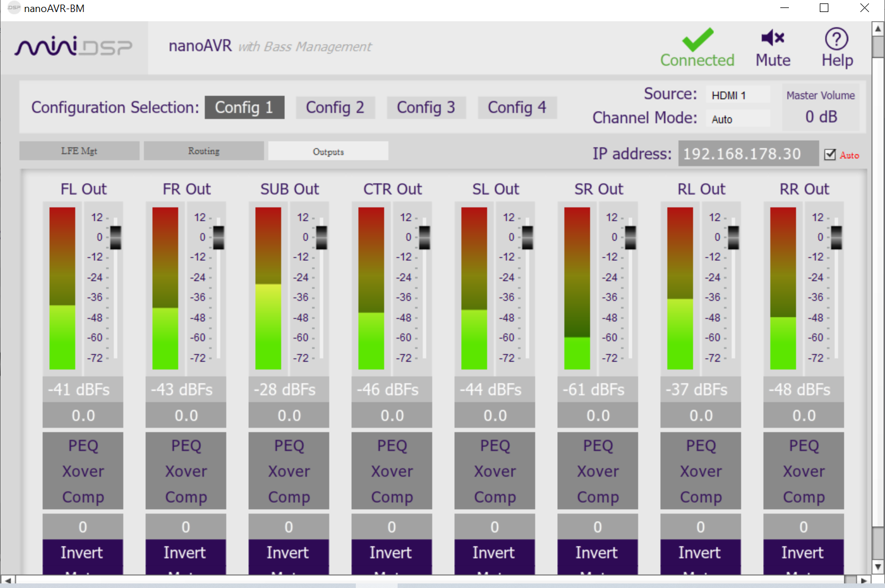Open Xover settings for SUB Out
The height and width of the screenshot is (588, 885).
[289, 471]
